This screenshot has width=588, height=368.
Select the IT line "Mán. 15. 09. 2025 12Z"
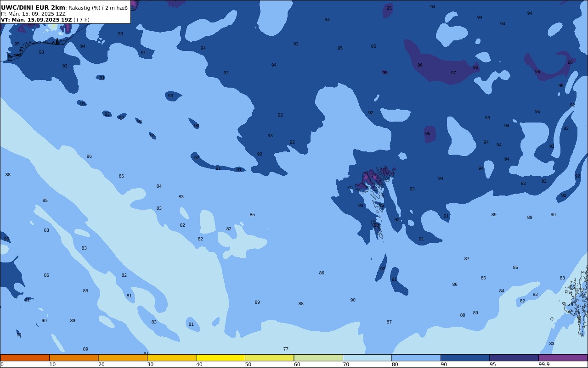pos(37,14)
